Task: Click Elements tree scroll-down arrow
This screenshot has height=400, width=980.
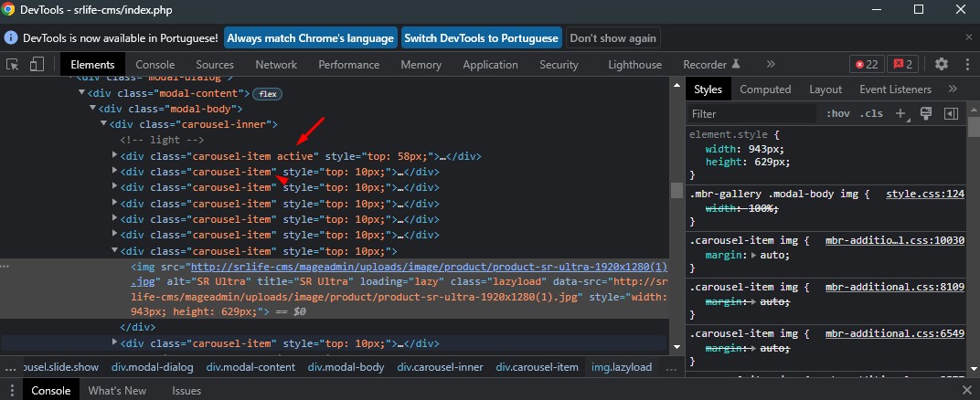Action: tap(676, 347)
